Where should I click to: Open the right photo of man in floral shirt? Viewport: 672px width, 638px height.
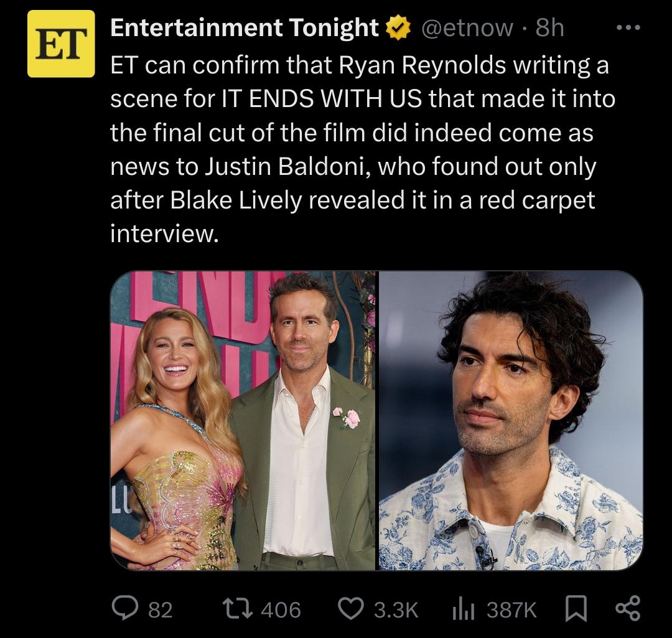pyautogui.click(x=510, y=420)
